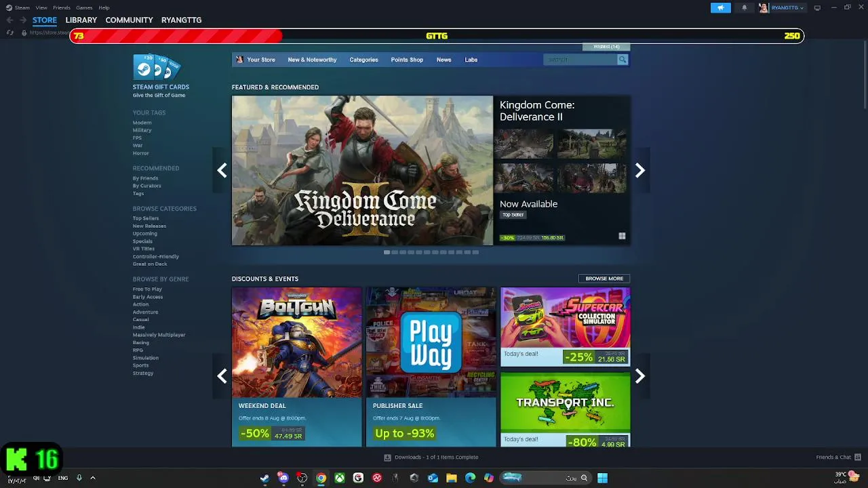868x488 pixels.
Task: Open the Supercar Collection Simulator deal
Action: pos(566,327)
